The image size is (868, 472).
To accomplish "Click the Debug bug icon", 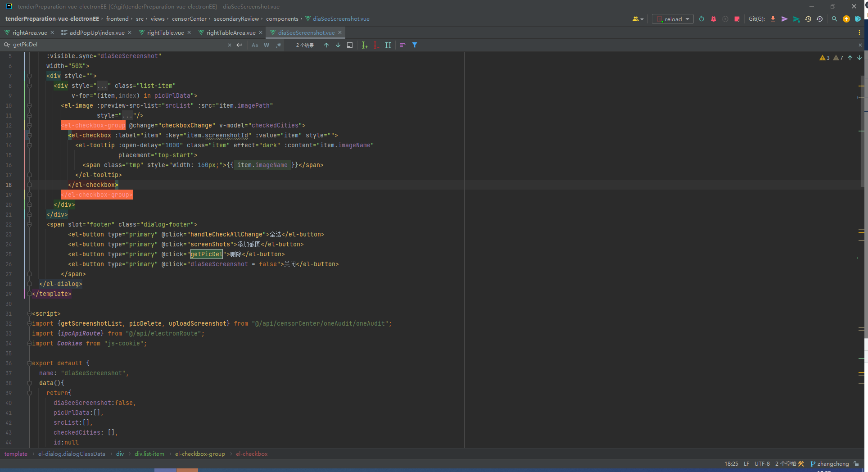I will (713, 19).
